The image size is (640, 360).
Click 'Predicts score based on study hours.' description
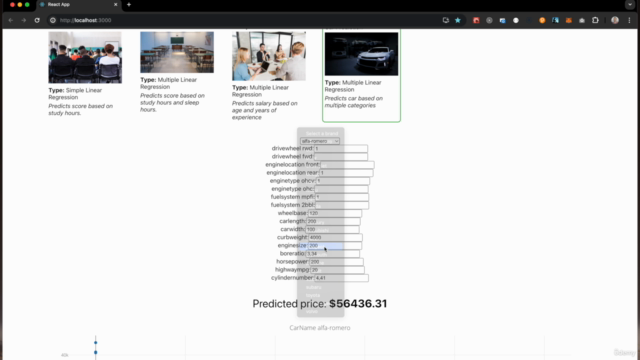click(80, 109)
